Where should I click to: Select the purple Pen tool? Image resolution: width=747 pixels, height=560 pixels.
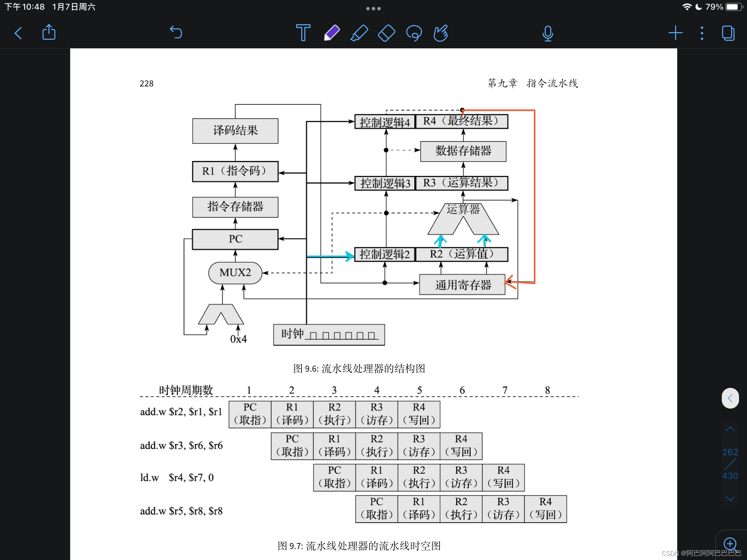331,33
